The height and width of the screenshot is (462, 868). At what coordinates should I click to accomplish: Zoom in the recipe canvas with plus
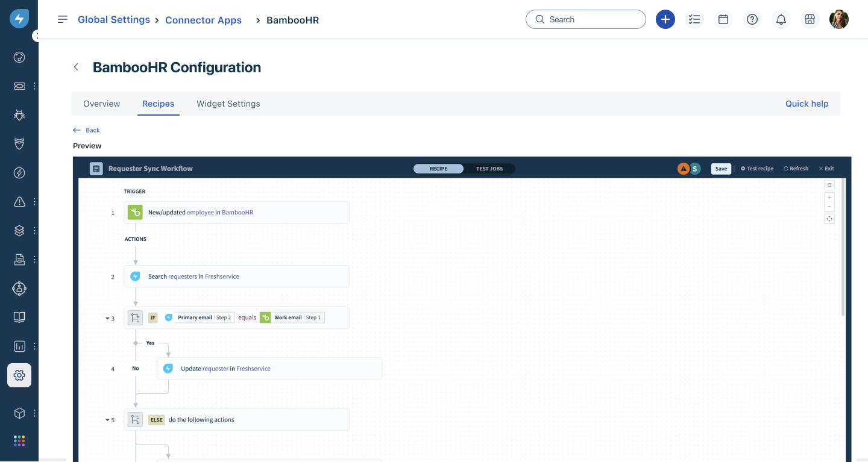[x=829, y=197]
